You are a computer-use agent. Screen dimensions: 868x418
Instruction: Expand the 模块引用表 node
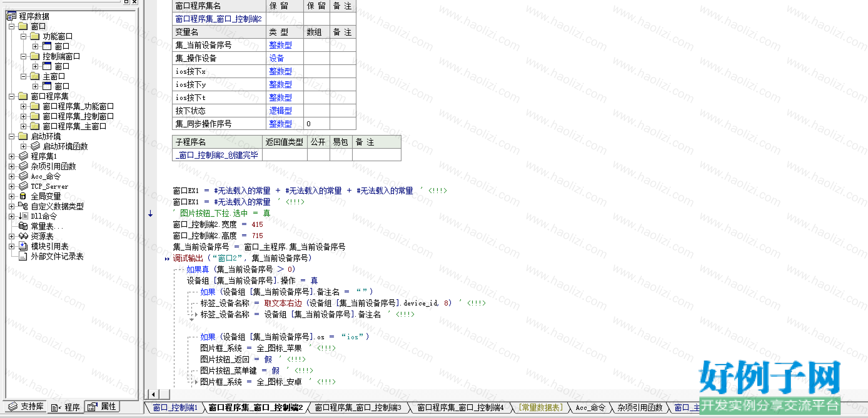tap(12, 246)
